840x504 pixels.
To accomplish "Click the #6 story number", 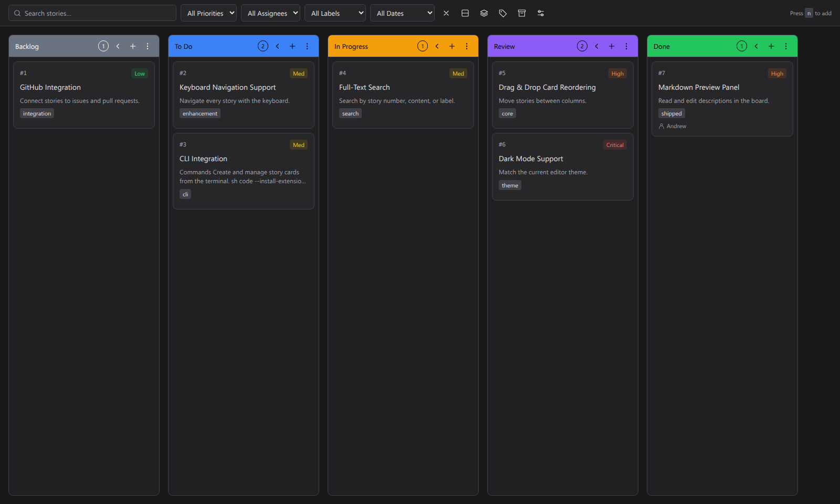I will (502, 144).
